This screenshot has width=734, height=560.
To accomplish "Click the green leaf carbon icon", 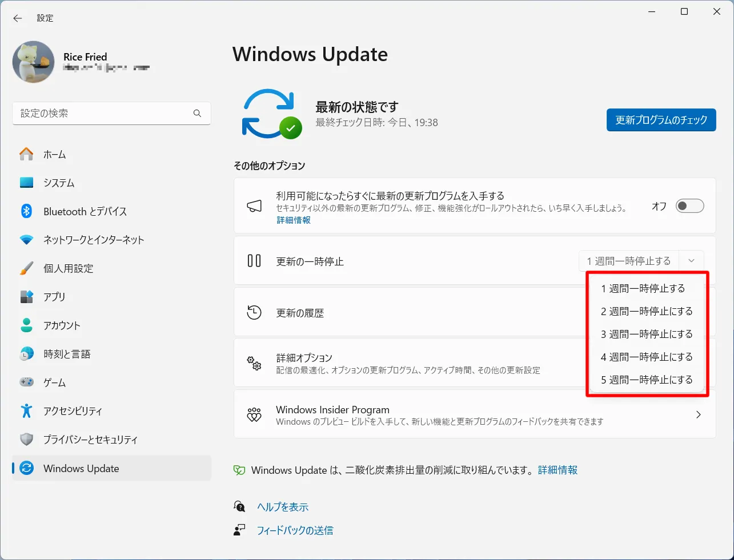I will click(x=239, y=470).
